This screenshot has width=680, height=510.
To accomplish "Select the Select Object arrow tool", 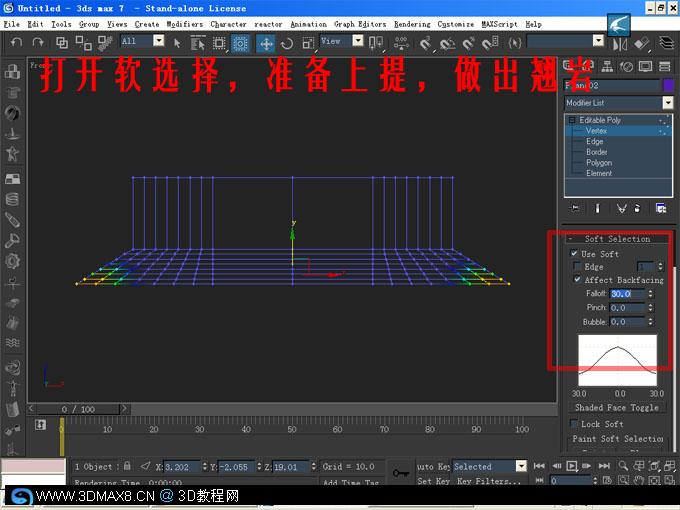I will [177, 43].
